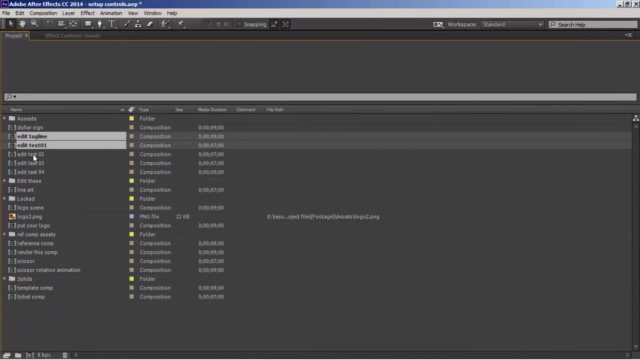This screenshot has height=360, width=640.
Task: Open the Layer menu
Action: [x=68, y=13]
